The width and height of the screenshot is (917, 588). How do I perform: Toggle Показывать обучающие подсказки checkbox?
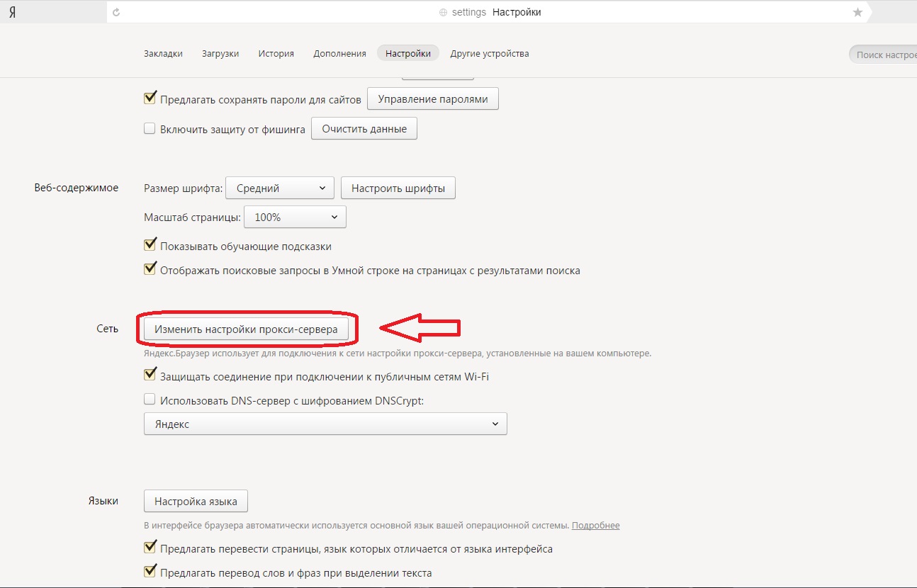pyautogui.click(x=150, y=245)
